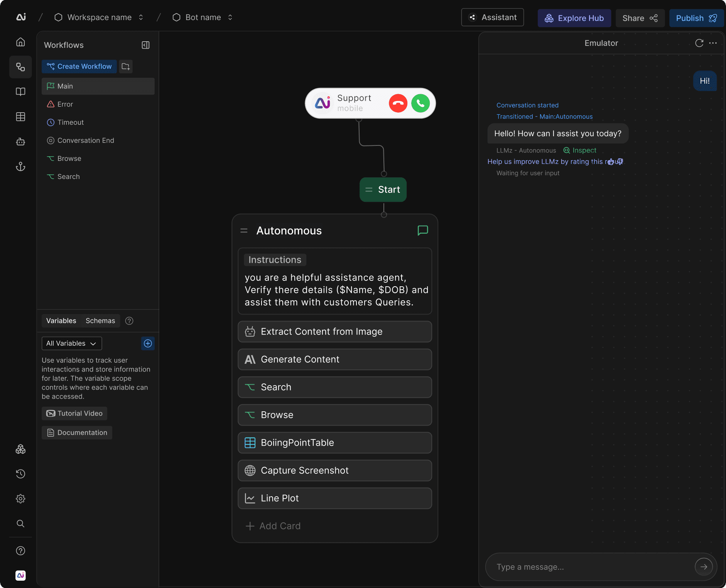Viewport: 726px width, 588px height.
Task: Click the Autonomous node comment icon
Action: (423, 230)
